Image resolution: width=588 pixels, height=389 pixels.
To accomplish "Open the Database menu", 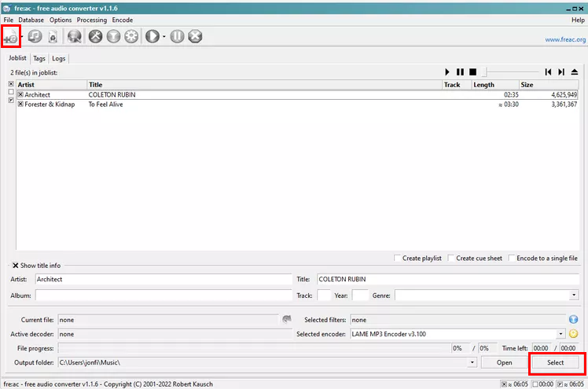I will coord(31,20).
